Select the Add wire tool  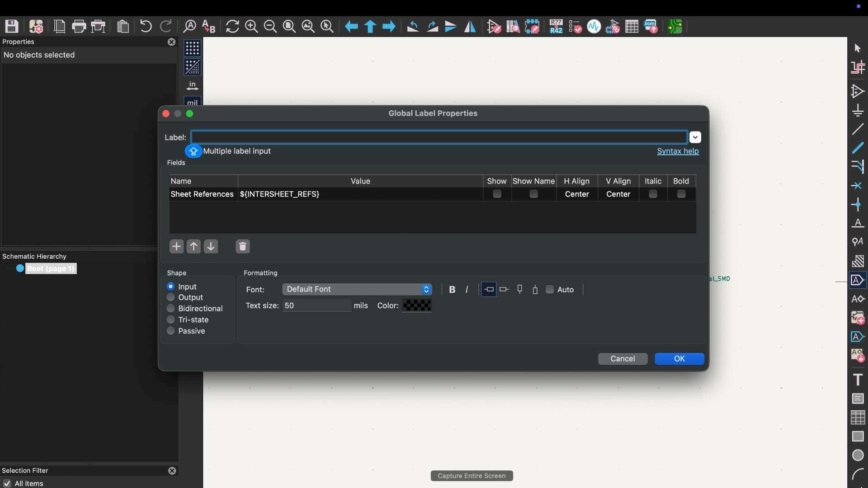[858, 129]
